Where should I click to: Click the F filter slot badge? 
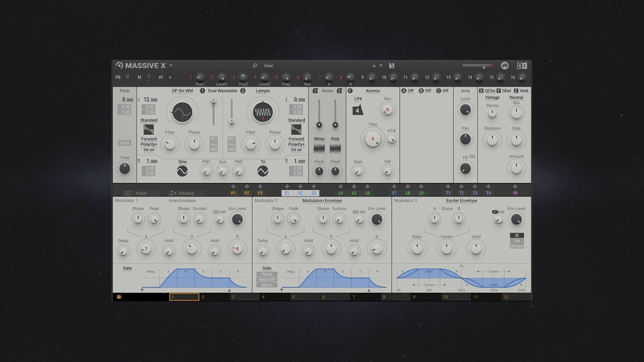350,91
